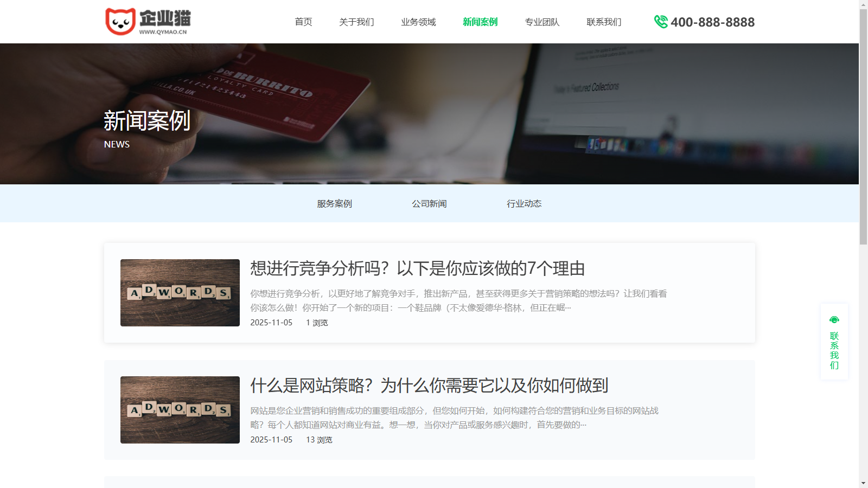Click the page vertical scrollbar thumb
The image size is (868, 488).
pos(863,127)
